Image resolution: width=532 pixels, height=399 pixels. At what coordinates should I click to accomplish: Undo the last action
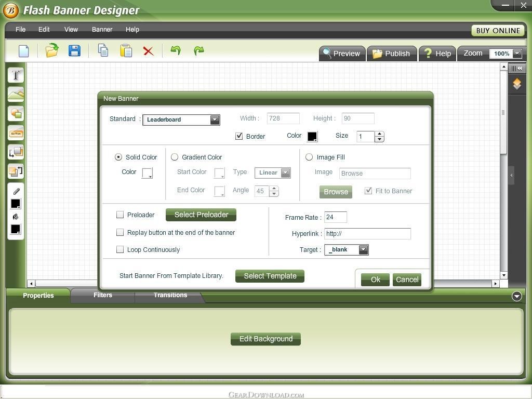click(x=176, y=50)
